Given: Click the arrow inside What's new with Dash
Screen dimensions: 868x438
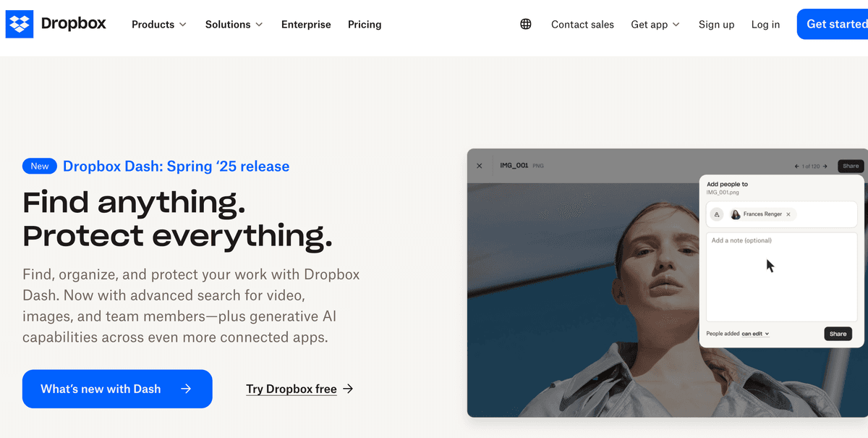Looking at the screenshot, I should point(187,389).
